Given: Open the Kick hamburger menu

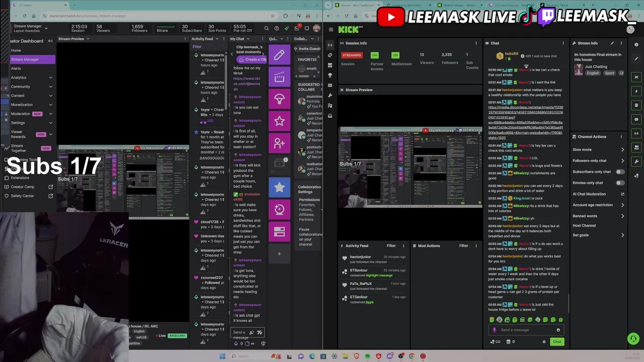Looking at the screenshot, I should 331,30.
